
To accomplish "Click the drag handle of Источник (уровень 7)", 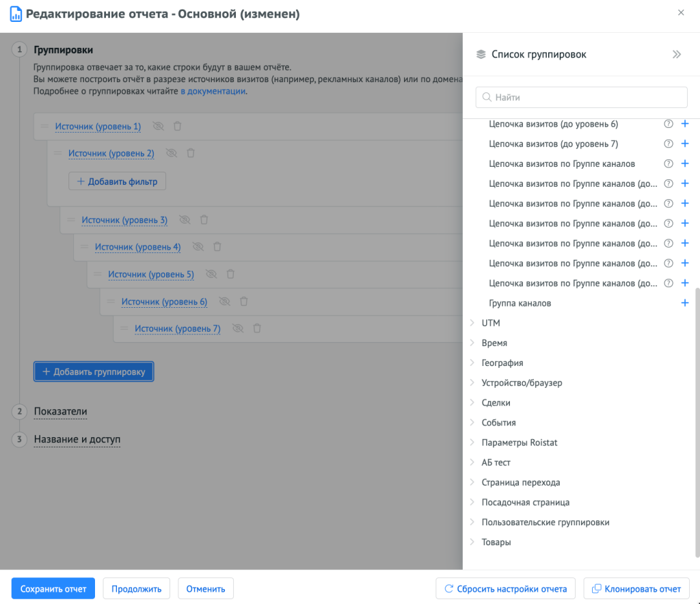I will click(x=124, y=328).
